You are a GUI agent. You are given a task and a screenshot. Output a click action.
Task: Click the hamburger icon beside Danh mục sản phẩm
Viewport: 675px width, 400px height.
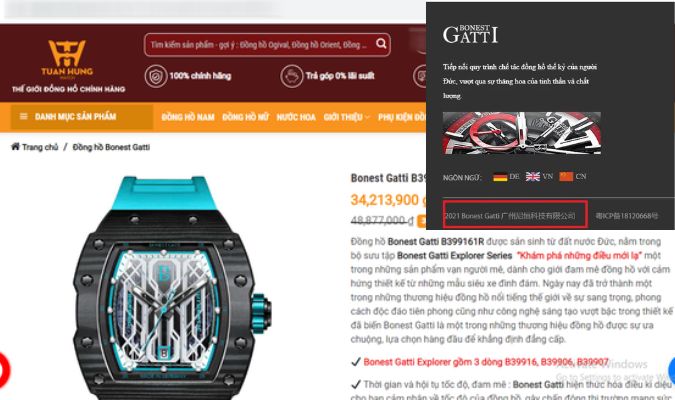(24, 117)
